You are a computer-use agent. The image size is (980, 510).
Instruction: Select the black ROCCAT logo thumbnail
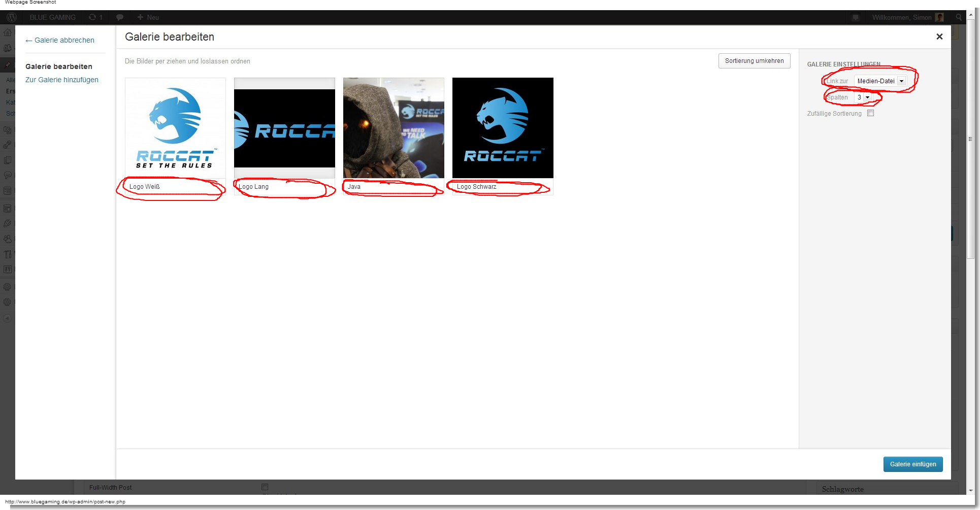[x=503, y=128]
